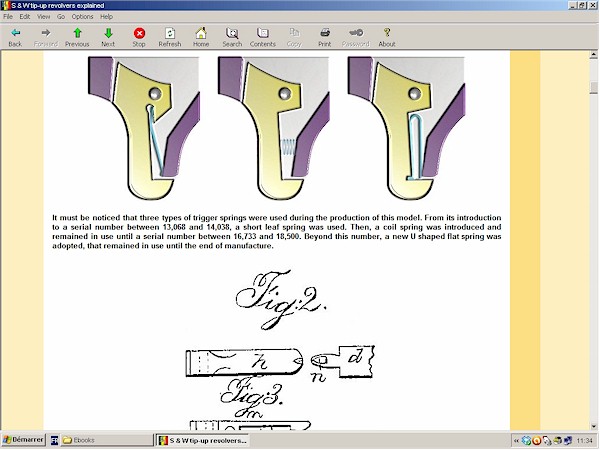Open the Options menu
The width and height of the screenshot is (600, 450).
[83, 16]
